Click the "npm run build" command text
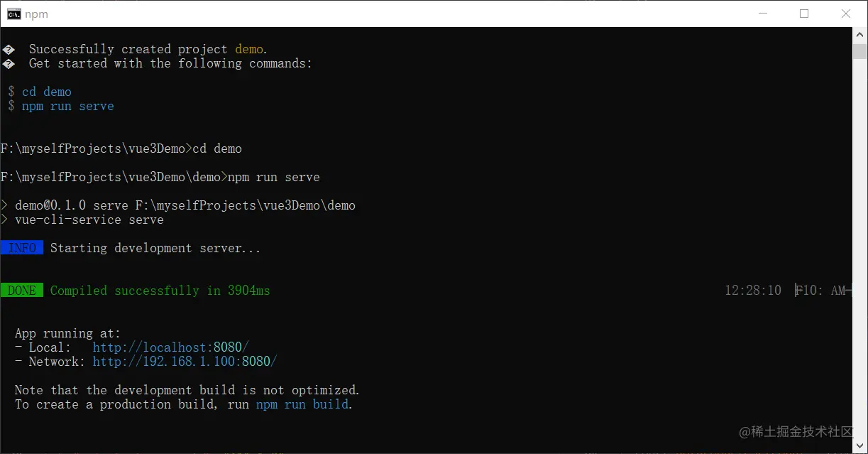 coord(302,404)
